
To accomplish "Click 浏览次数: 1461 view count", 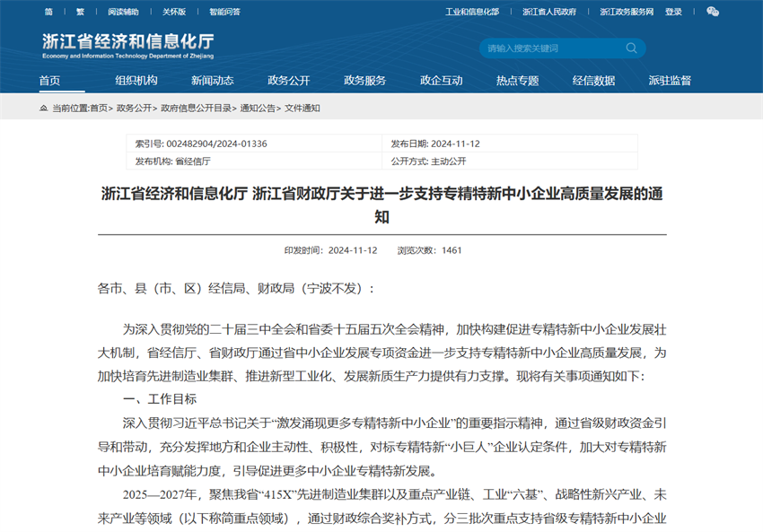I will point(429,250).
